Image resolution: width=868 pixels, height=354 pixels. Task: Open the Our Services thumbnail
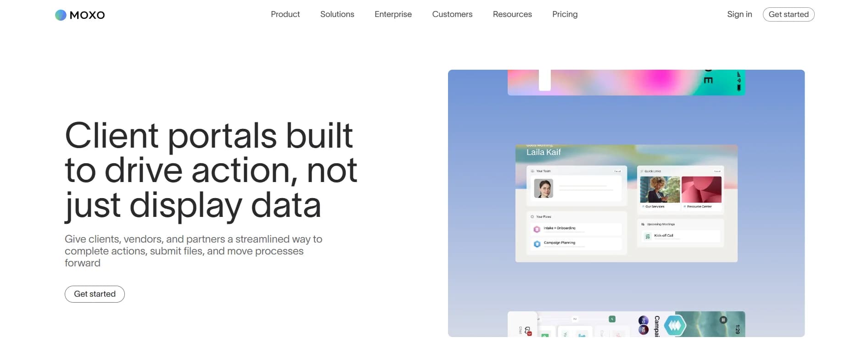(x=660, y=189)
